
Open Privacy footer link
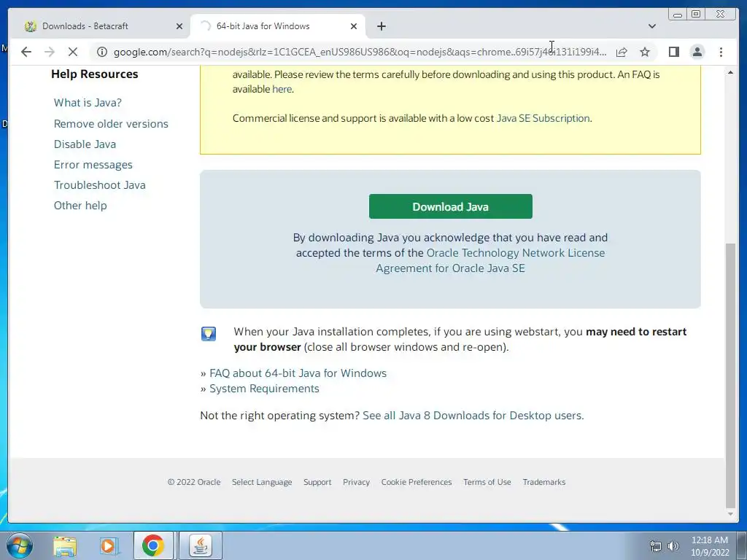point(356,482)
